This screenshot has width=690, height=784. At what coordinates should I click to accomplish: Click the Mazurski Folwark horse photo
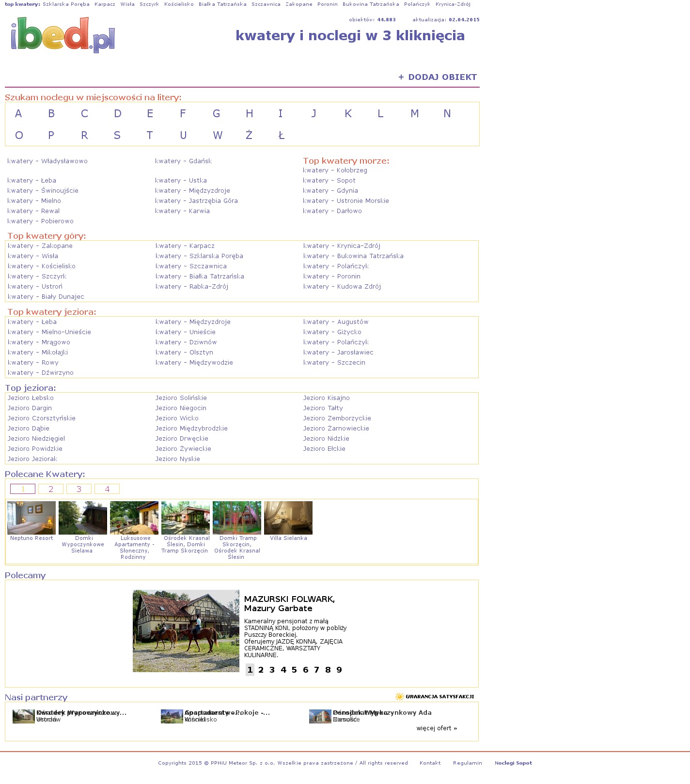186,631
